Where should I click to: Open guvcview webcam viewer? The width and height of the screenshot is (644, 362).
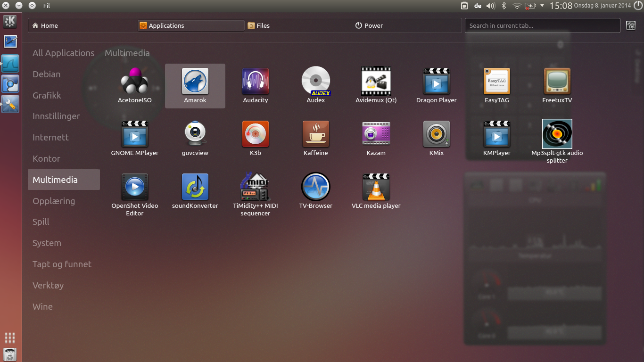(x=195, y=139)
